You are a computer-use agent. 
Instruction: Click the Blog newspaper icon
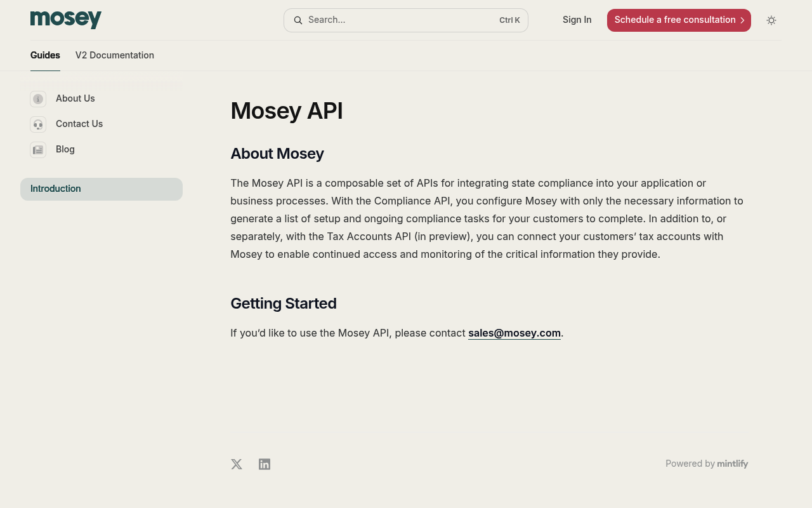(38, 150)
